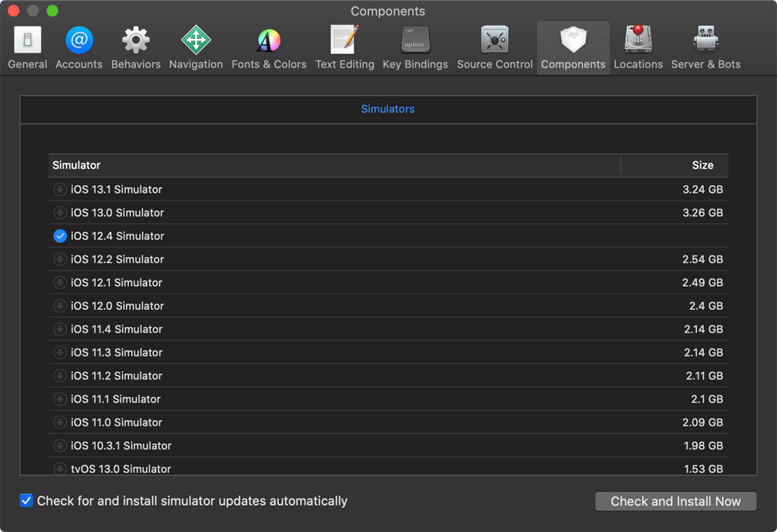Click the 1.98 GB size value
Screen dimensions: 777x532
(x=704, y=445)
